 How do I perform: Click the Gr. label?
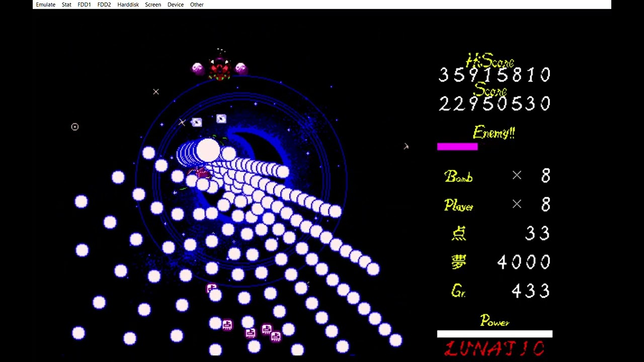pos(458,291)
